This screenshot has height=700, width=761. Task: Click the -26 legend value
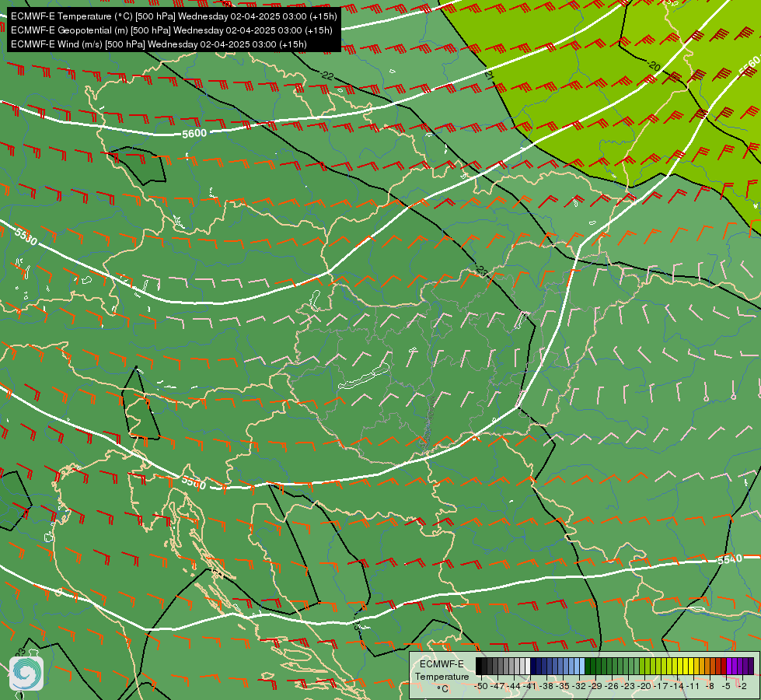pyautogui.click(x=612, y=686)
